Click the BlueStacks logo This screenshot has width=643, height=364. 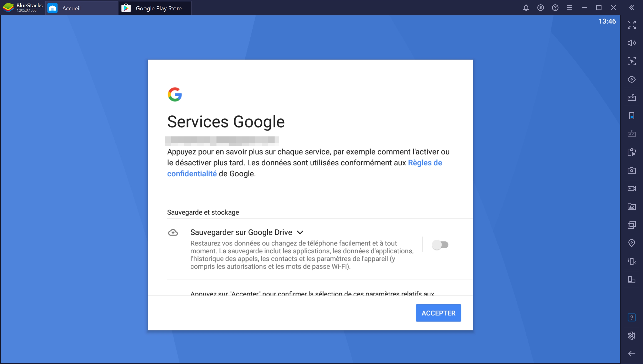coord(8,7)
